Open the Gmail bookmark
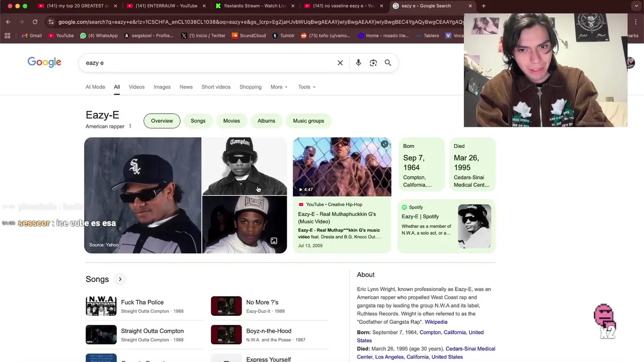Viewport: 644px width, 362px height. [32, 36]
